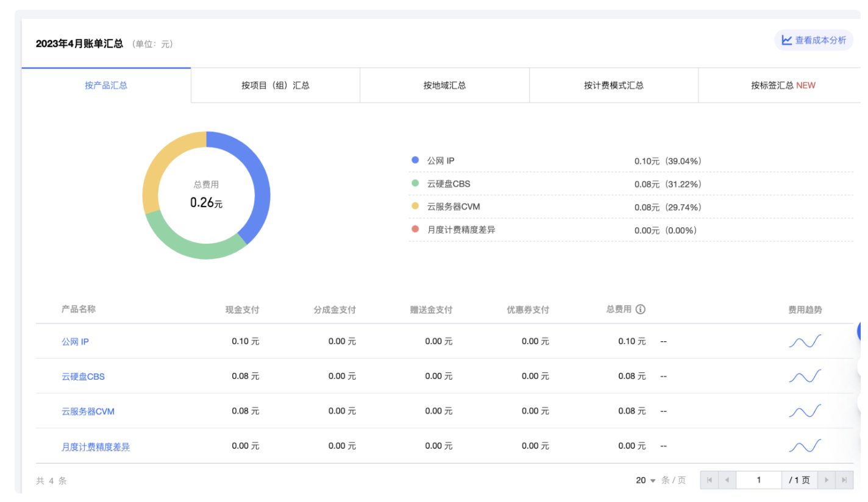Click the 优惠券支付 column header

[528, 309]
